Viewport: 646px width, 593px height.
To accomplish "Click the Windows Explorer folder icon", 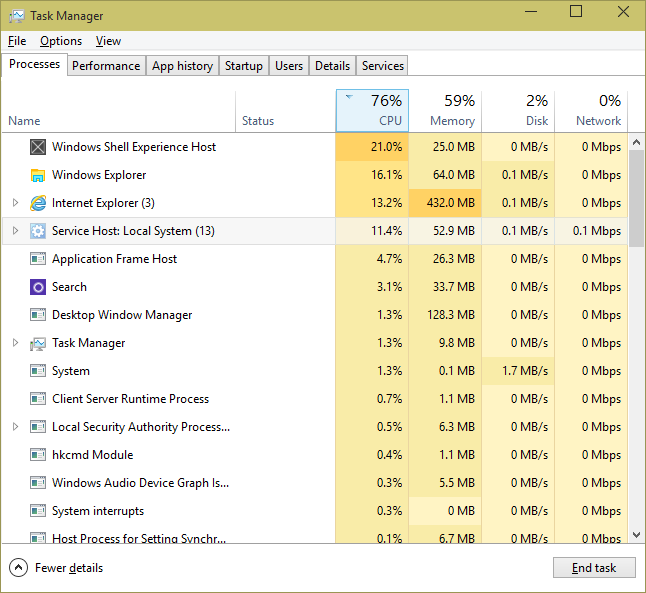I will click(38, 175).
